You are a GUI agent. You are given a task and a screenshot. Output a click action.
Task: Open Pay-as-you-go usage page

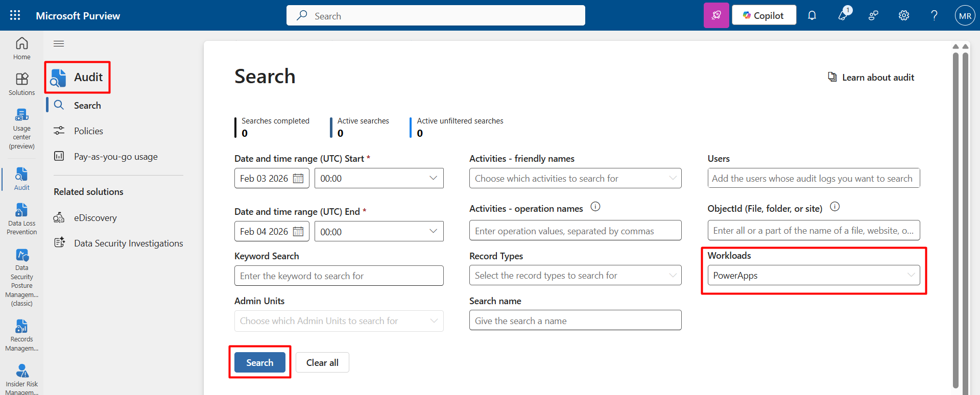point(115,156)
